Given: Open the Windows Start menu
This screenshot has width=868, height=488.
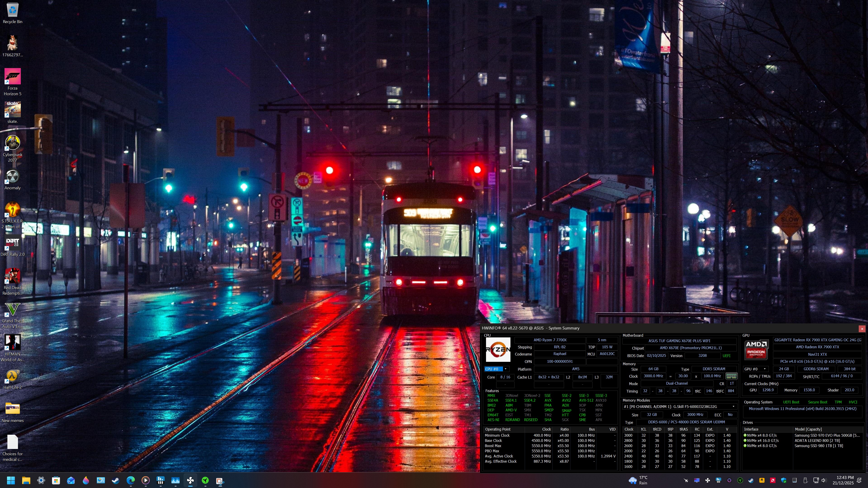Looking at the screenshot, I should click(11, 481).
